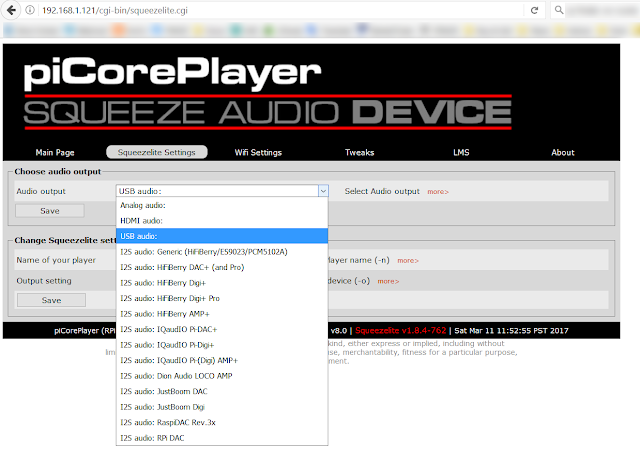Select I2S audio Dion Audio LOCO AMP
This screenshot has height=463, width=640.
coord(222,376)
